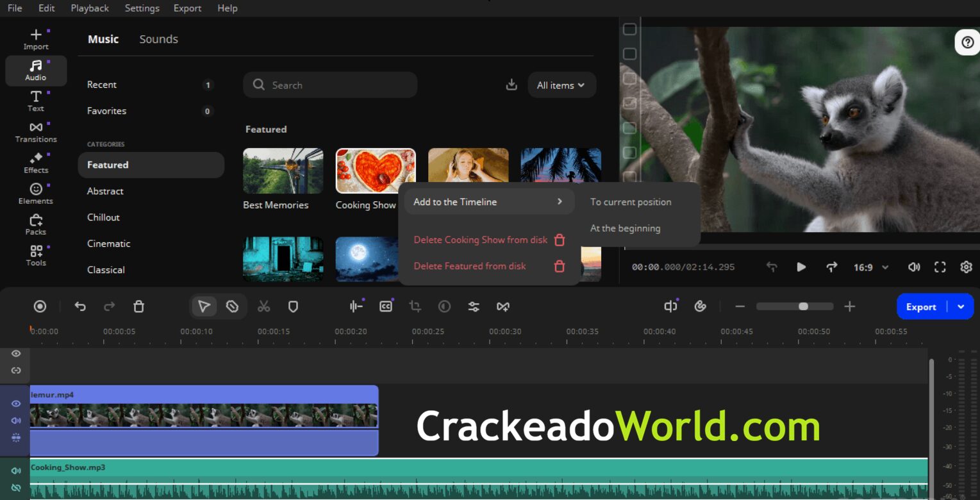The image size is (980, 500).
Task: Mute the Cooking_Show.mp3 audio track
Action: coord(16,471)
